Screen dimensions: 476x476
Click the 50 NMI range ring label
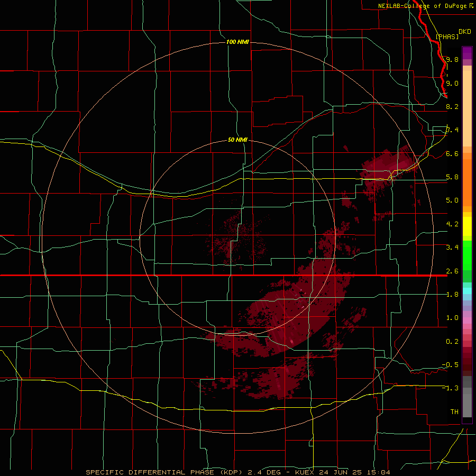click(x=237, y=140)
